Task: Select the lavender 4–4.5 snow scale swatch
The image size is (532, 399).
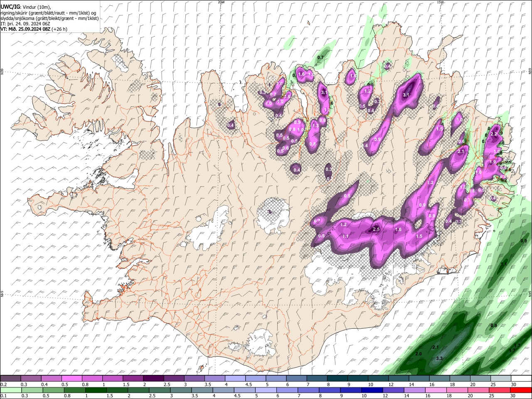Action: coord(235,379)
